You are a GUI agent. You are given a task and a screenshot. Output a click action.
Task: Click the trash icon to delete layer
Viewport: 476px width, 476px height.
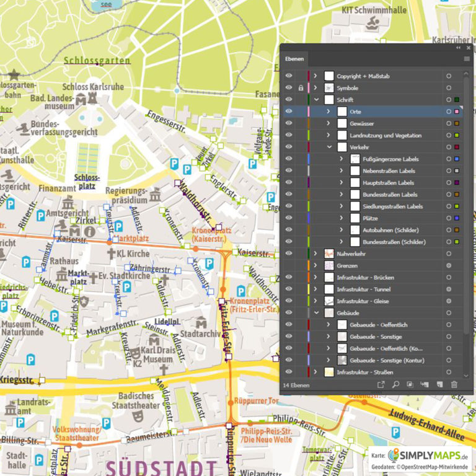click(x=454, y=385)
